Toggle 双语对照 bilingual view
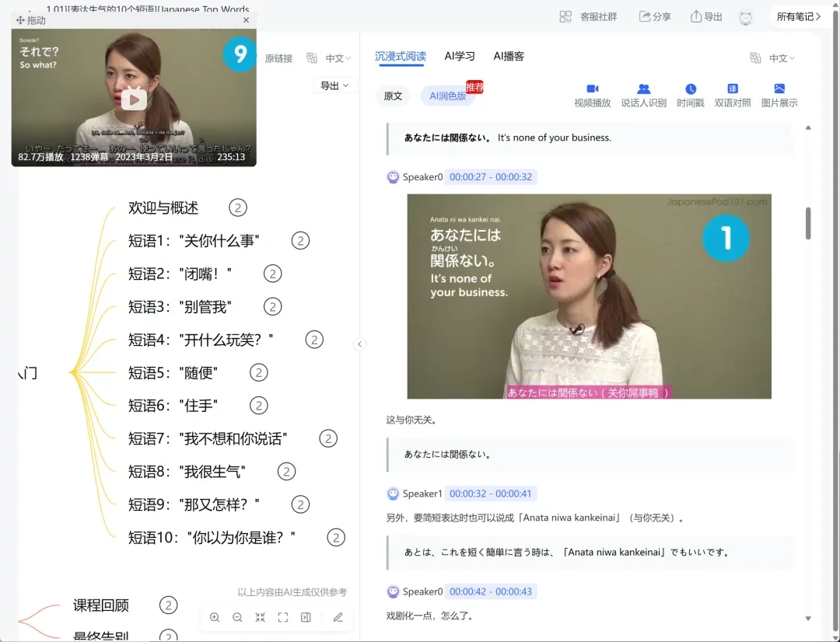 [733, 96]
